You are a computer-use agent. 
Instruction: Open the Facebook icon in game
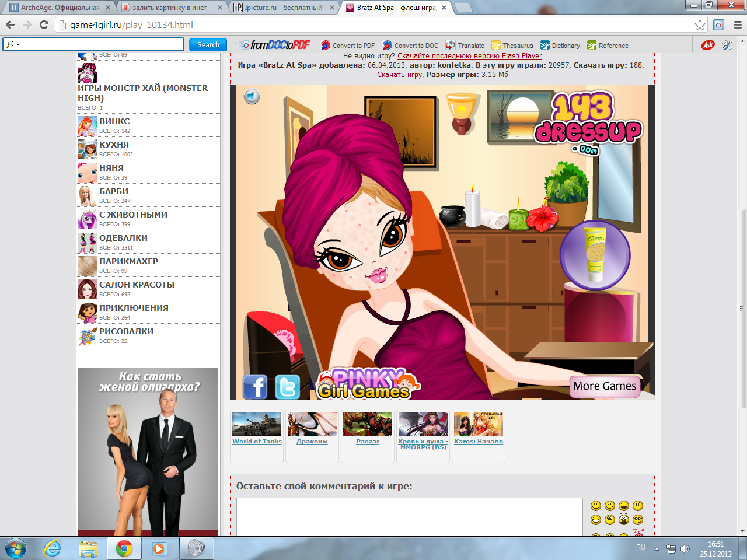click(x=255, y=387)
